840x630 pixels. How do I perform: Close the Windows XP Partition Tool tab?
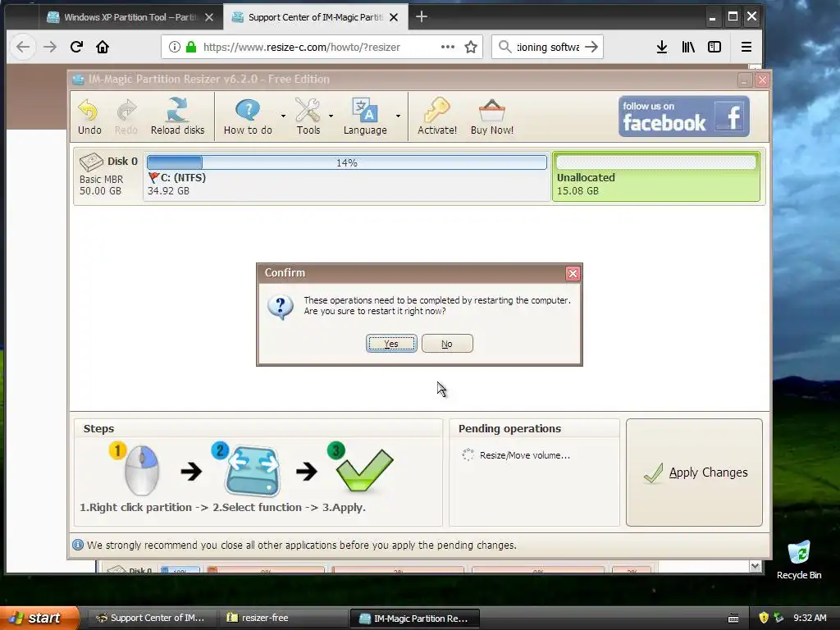click(x=209, y=17)
